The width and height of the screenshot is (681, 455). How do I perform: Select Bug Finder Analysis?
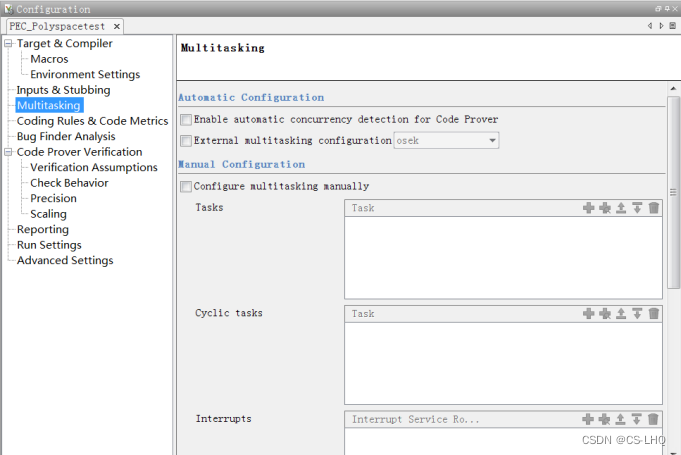[66, 136]
